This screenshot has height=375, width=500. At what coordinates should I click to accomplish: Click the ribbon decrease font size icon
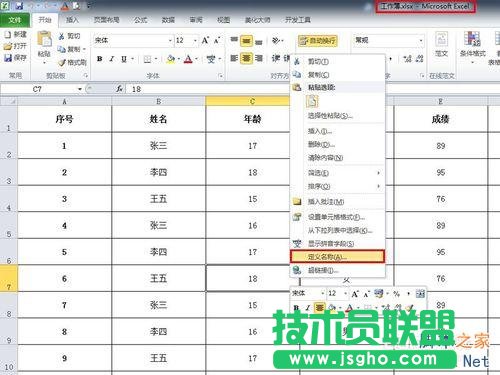click(x=217, y=41)
